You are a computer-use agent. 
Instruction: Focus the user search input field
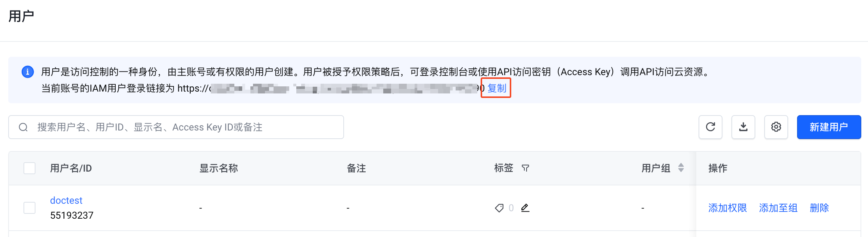click(176, 127)
